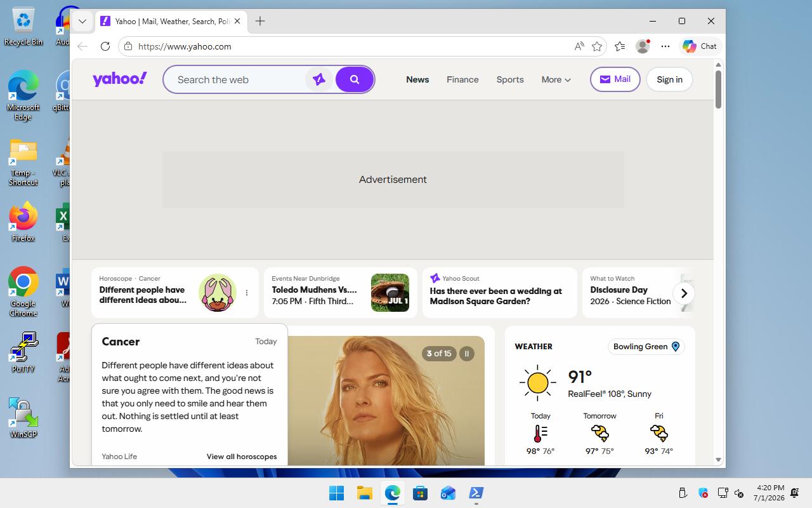Viewport: 812px width, 508px height.
Task: Click the Fri weather forecast
Action: (x=659, y=433)
